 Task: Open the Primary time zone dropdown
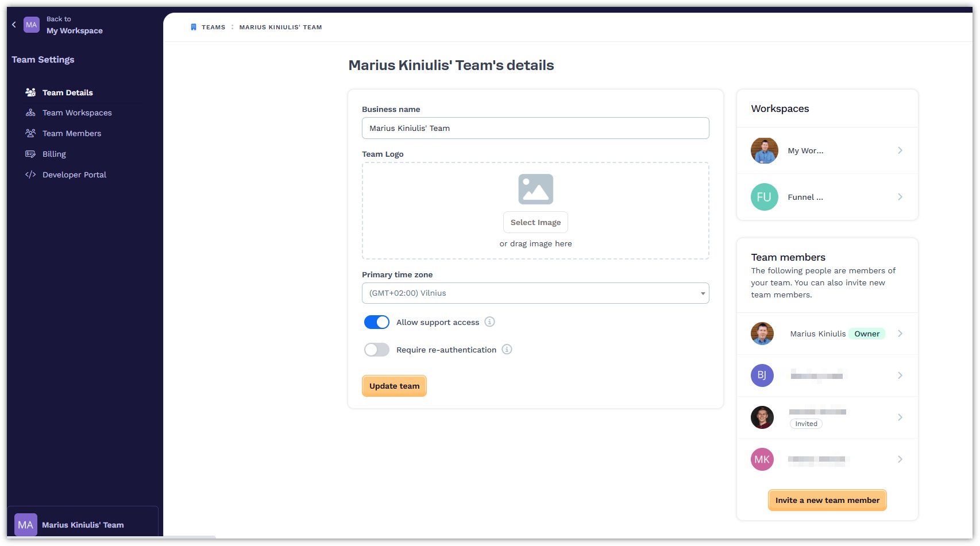535,293
